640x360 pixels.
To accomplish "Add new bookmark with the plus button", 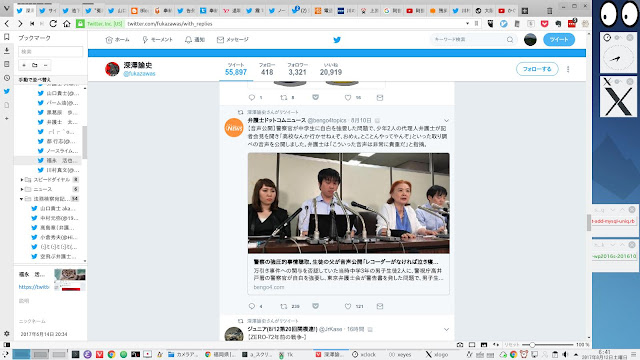I will [x=24, y=65].
